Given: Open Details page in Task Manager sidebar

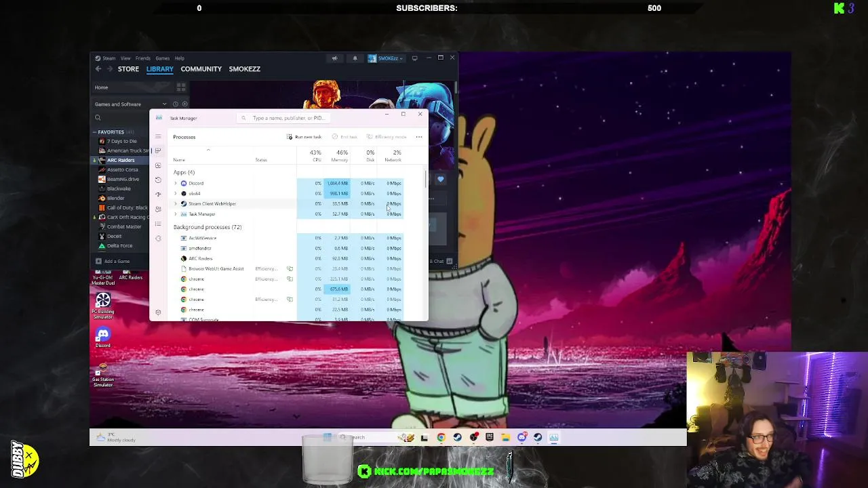Looking at the screenshot, I should click(x=158, y=224).
